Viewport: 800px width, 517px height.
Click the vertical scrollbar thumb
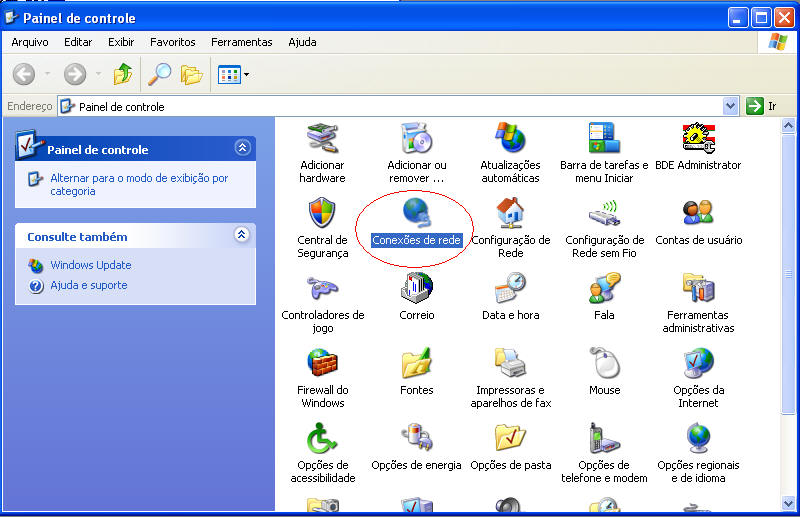click(788, 274)
